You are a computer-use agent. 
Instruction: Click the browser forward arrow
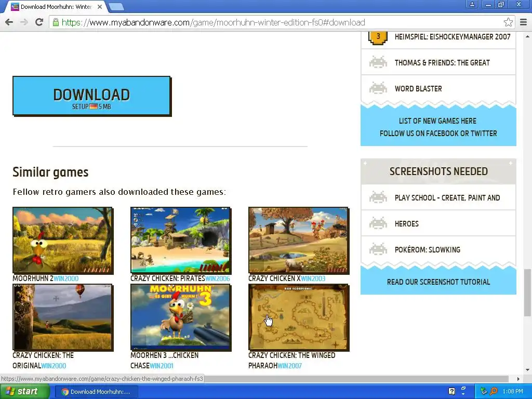[x=24, y=22]
